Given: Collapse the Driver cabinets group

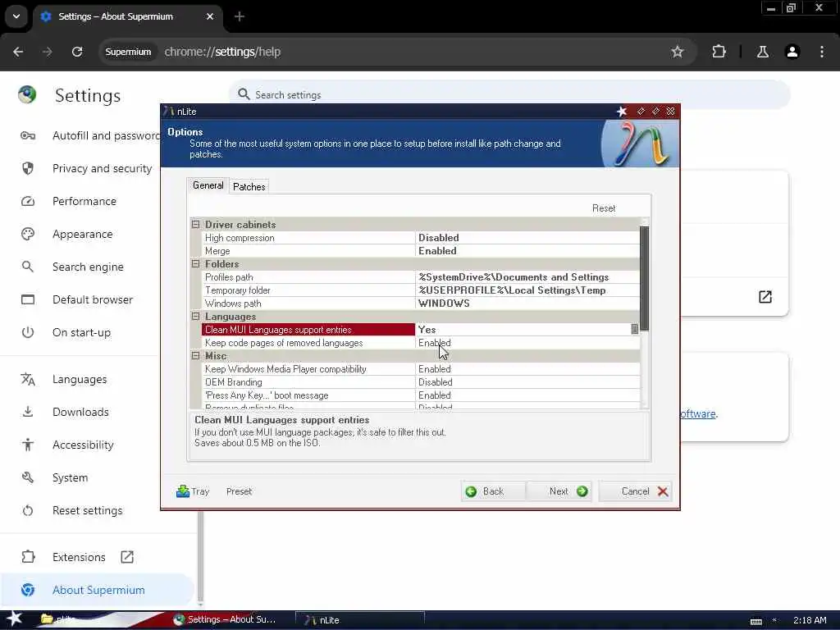Looking at the screenshot, I should (x=195, y=225).
